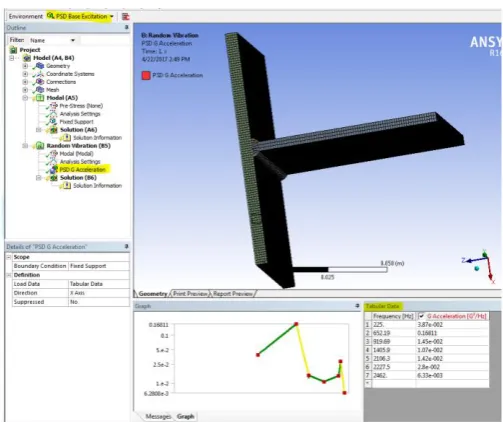Viewport: 503px width, 422px height.
Task: Click the Coordinate Systems icon
Action: pyautogui.click(x=40, y=74)
